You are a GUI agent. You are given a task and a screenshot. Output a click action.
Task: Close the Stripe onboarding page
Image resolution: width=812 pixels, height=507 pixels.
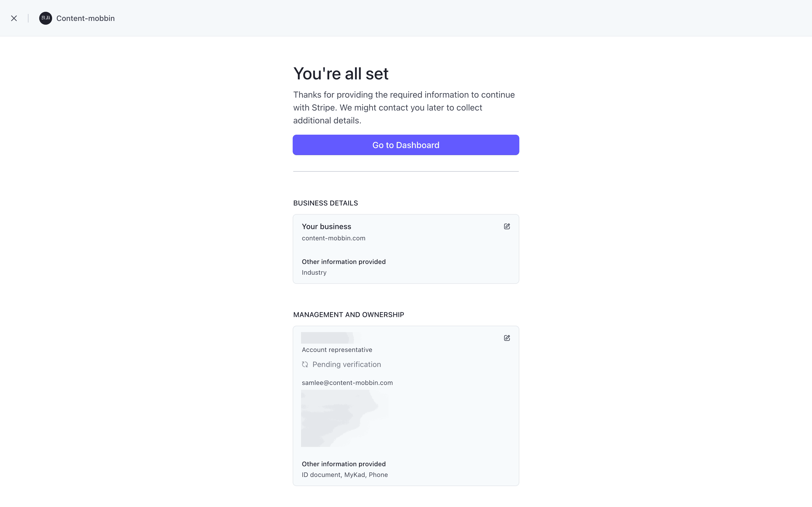click(x=14, y=19)
